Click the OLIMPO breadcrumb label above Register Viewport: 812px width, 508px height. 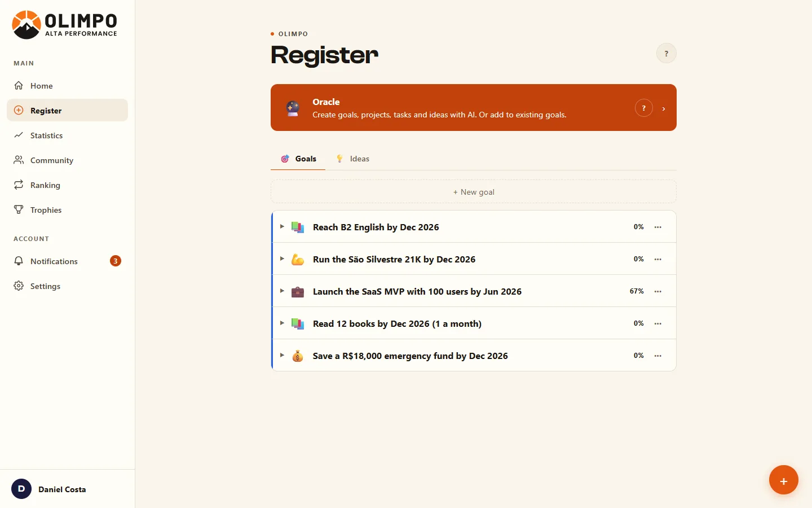(x=293, y=34)
